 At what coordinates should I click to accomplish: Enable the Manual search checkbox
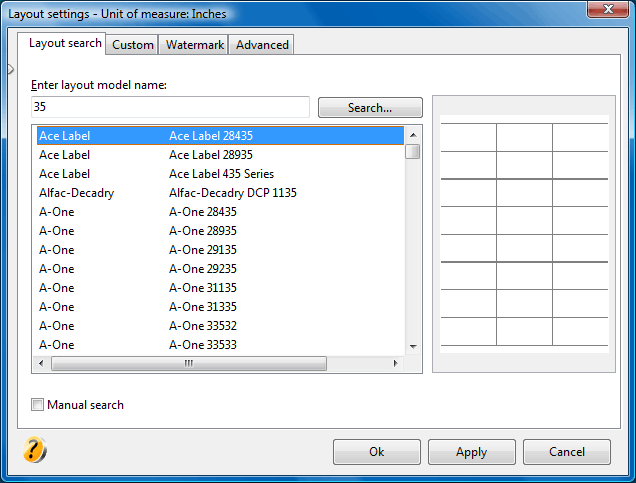(37, 404)
